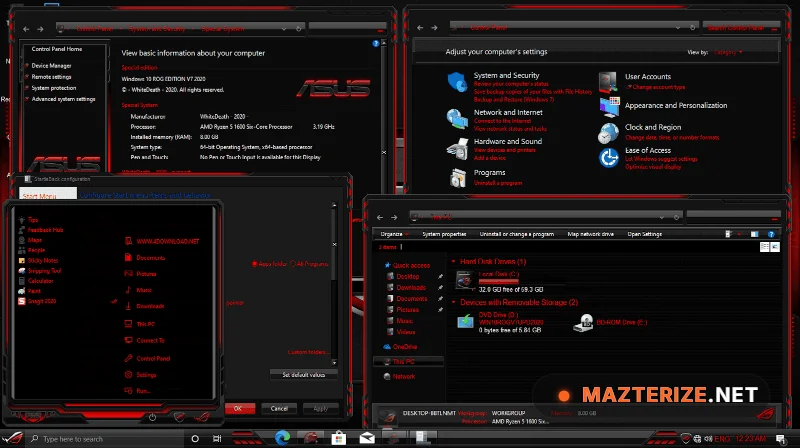Click the start menu power icon

coord(152,417)
